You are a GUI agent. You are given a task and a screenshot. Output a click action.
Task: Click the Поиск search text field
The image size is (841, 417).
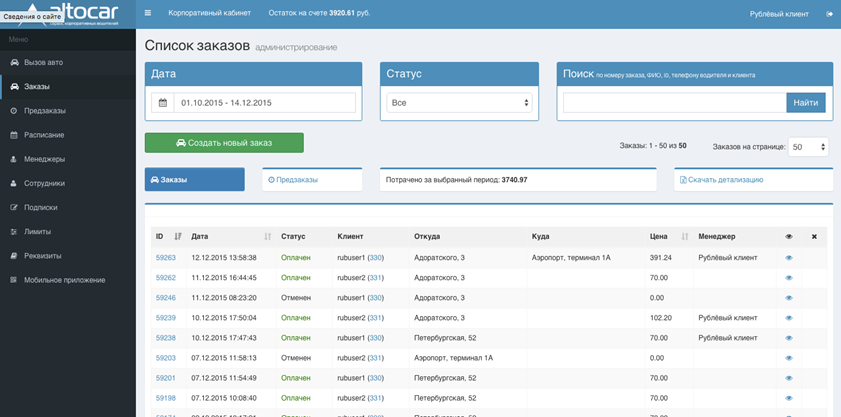pos(675,103)
